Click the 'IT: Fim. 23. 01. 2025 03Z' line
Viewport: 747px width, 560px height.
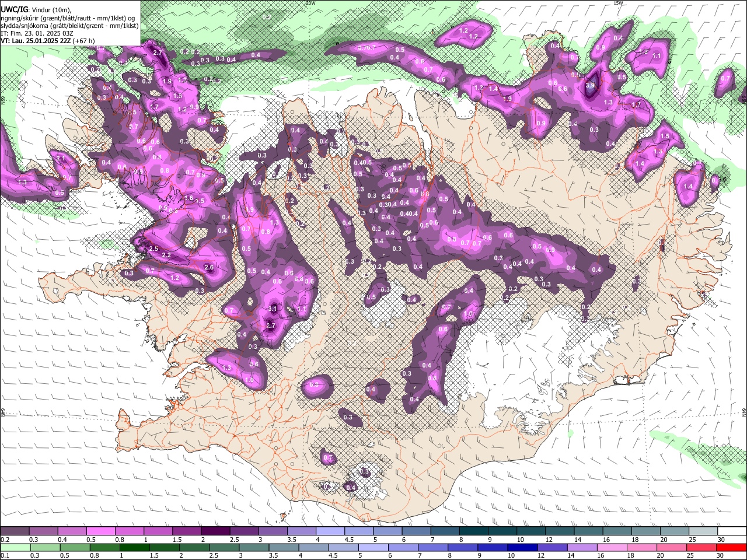[x=37, y=33]
